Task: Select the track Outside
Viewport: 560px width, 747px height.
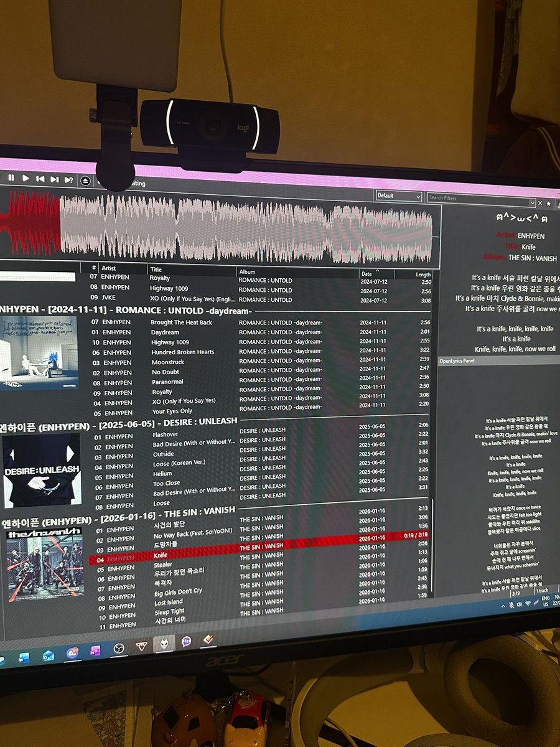Action: pyautogui.click(x=164, y=454)
